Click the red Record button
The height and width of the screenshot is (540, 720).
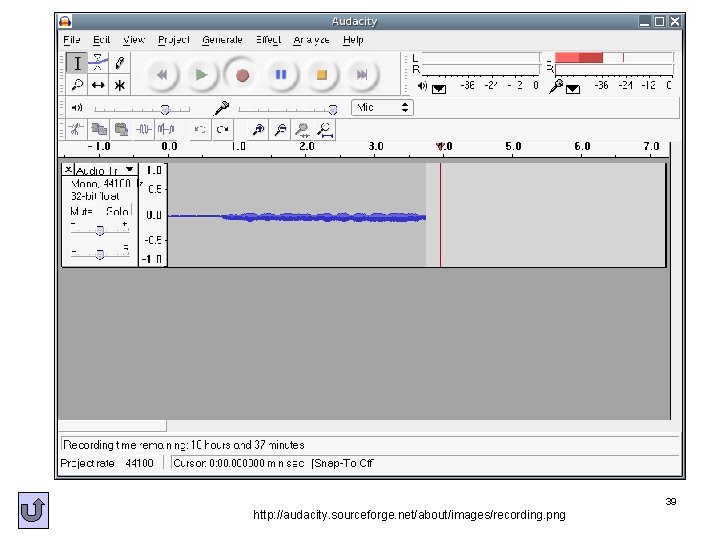click(x=242, y=74)
